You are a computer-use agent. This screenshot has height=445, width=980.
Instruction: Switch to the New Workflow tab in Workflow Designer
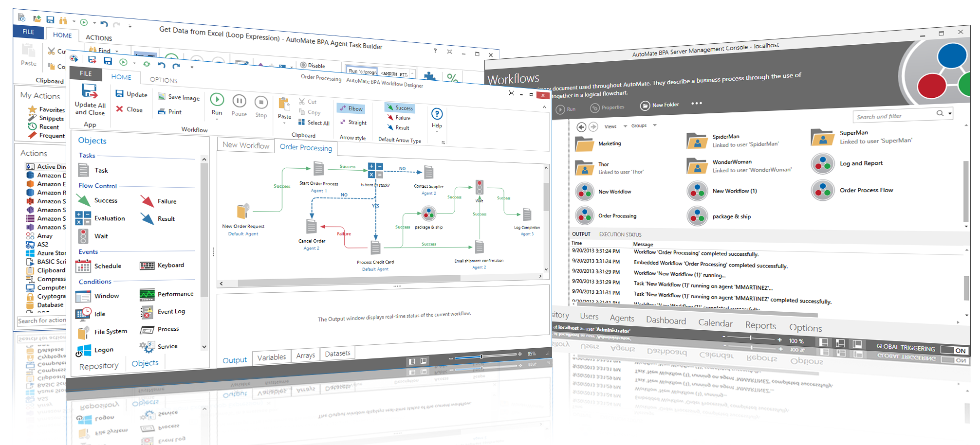(x=245, y=145)
